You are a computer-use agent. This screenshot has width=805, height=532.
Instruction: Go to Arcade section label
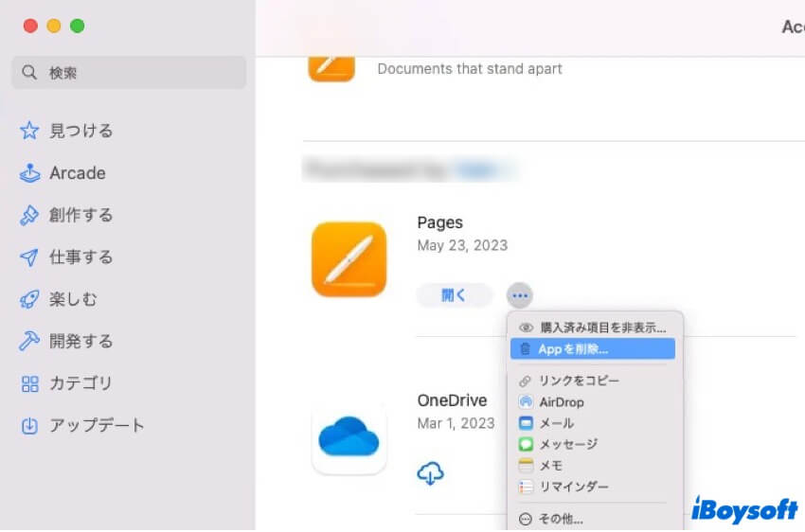click(x=78, y=173)
